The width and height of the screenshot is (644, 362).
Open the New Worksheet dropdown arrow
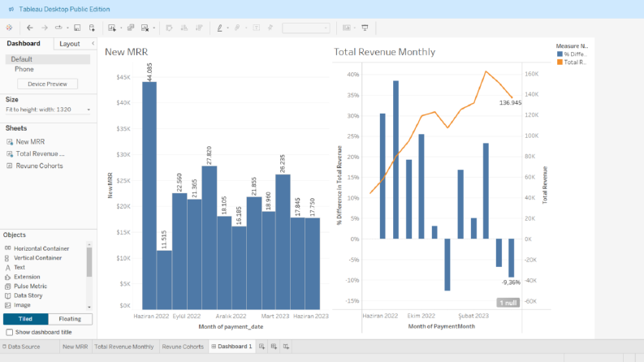[121, 28]
